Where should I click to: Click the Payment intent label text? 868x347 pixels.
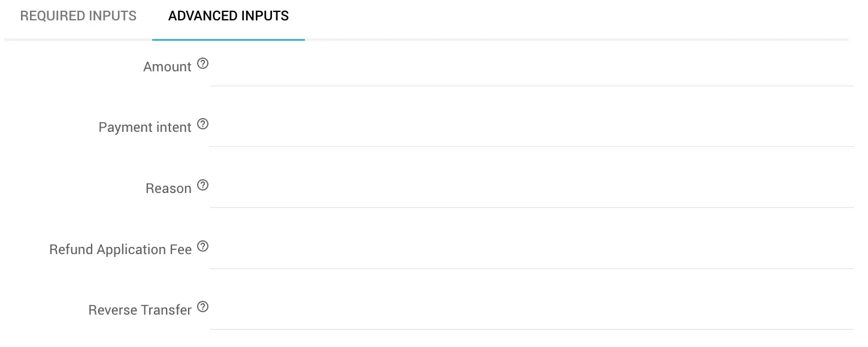(145, 128)
